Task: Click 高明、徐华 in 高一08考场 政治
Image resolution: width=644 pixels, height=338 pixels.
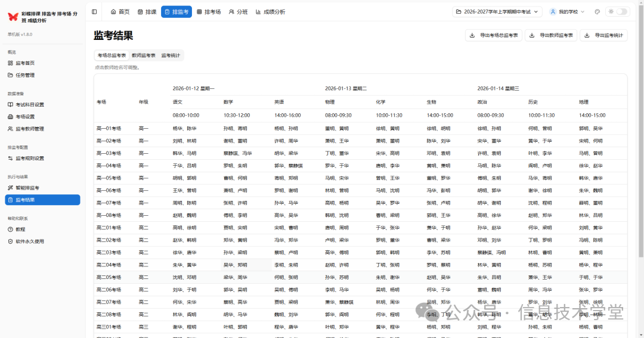Action: [489, 215]
